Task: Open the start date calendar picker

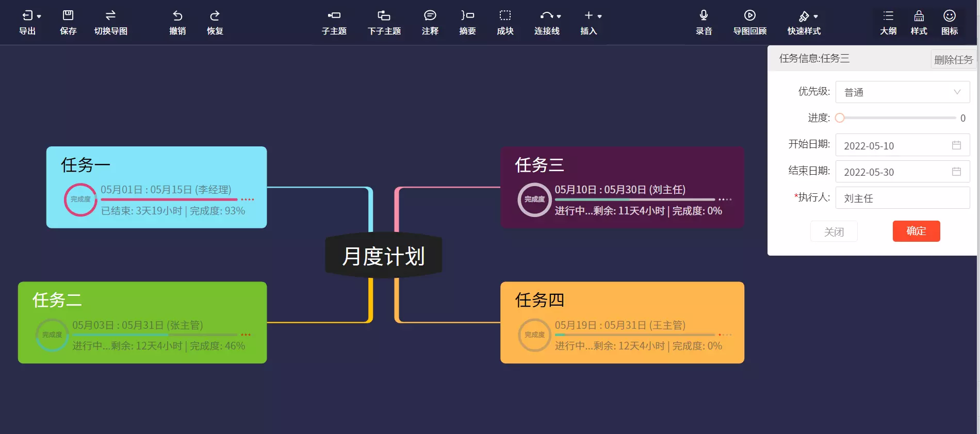Action: 956,145
